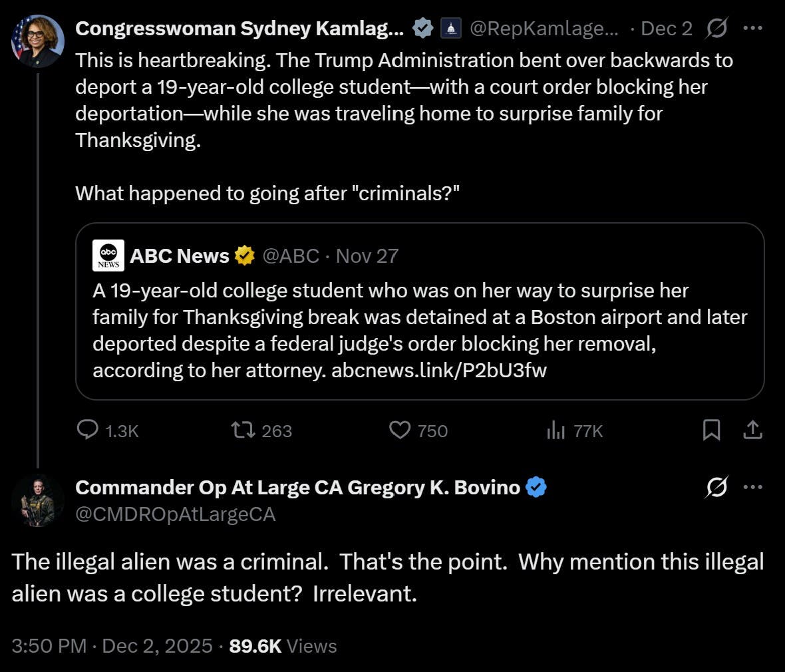Click Commander Op At Large display name
Viewport: 785px width, 672px height.
(297, 488)
